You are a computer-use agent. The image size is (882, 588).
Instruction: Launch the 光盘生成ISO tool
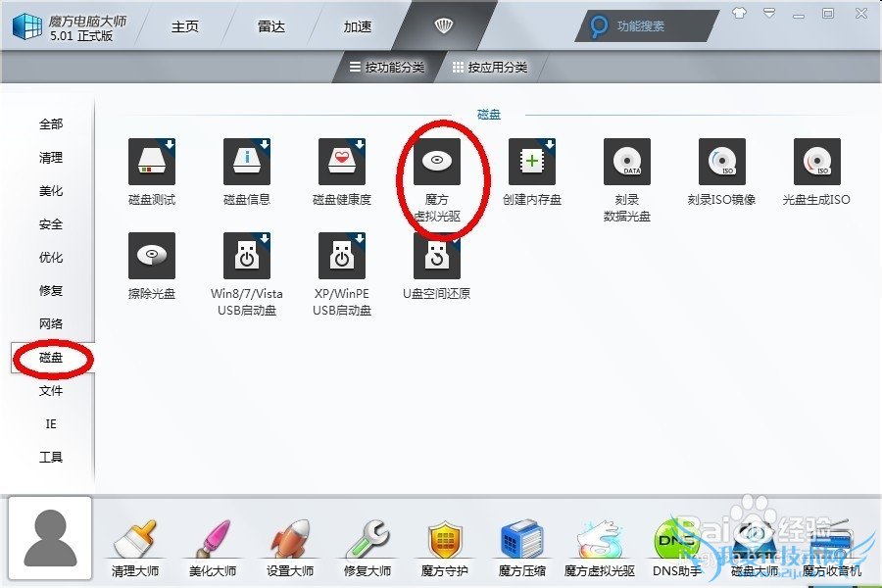coord(817,162)
